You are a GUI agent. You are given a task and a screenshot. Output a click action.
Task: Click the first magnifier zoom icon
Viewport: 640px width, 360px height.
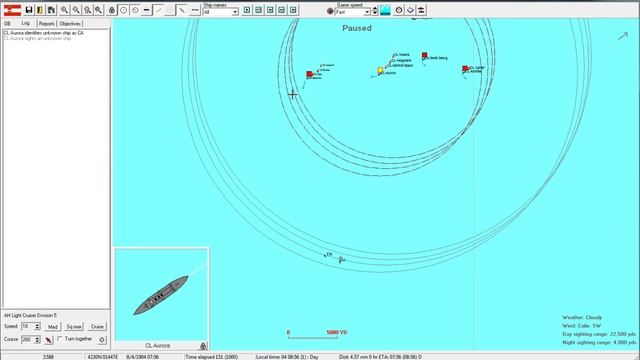[x=64, y=10]
